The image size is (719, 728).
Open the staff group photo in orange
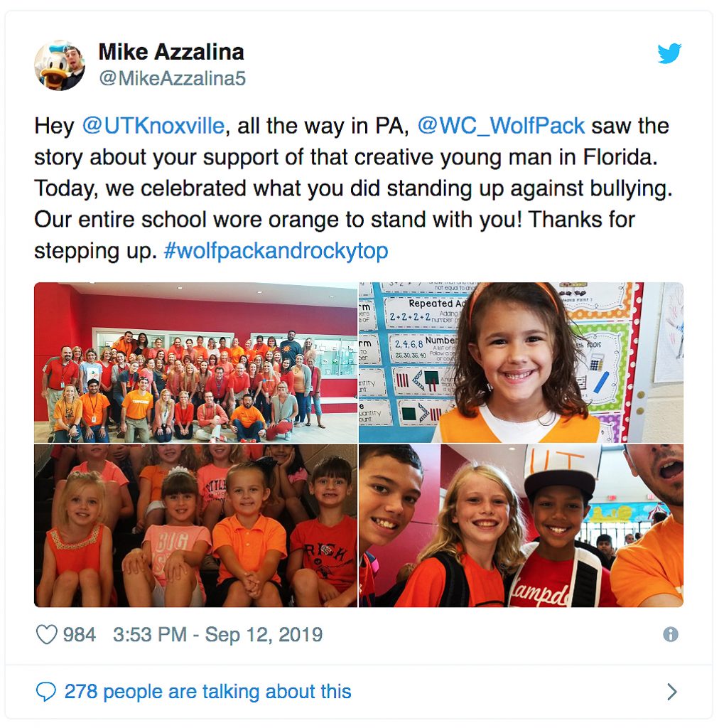click(196, 362)
